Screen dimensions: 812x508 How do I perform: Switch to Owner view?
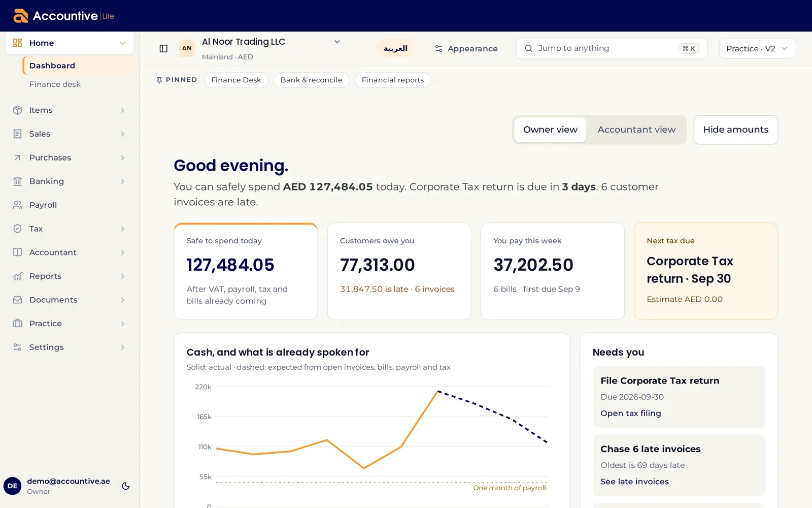click(x=550, y=130)
